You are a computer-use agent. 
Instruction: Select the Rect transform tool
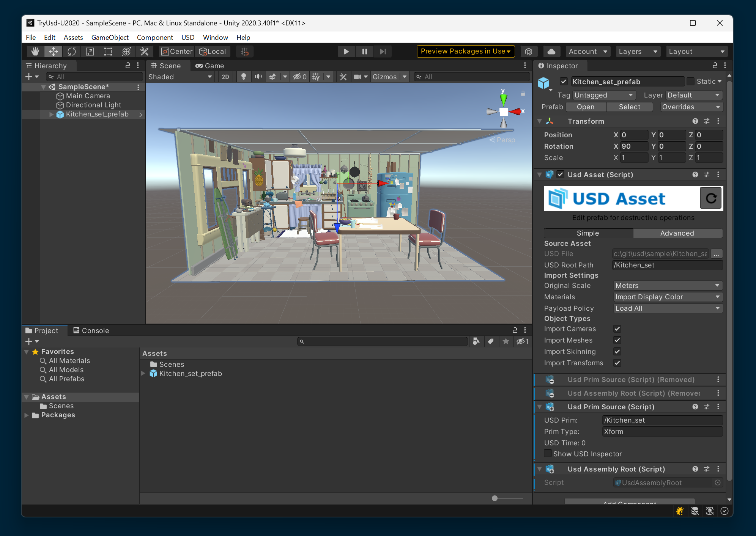108,52
